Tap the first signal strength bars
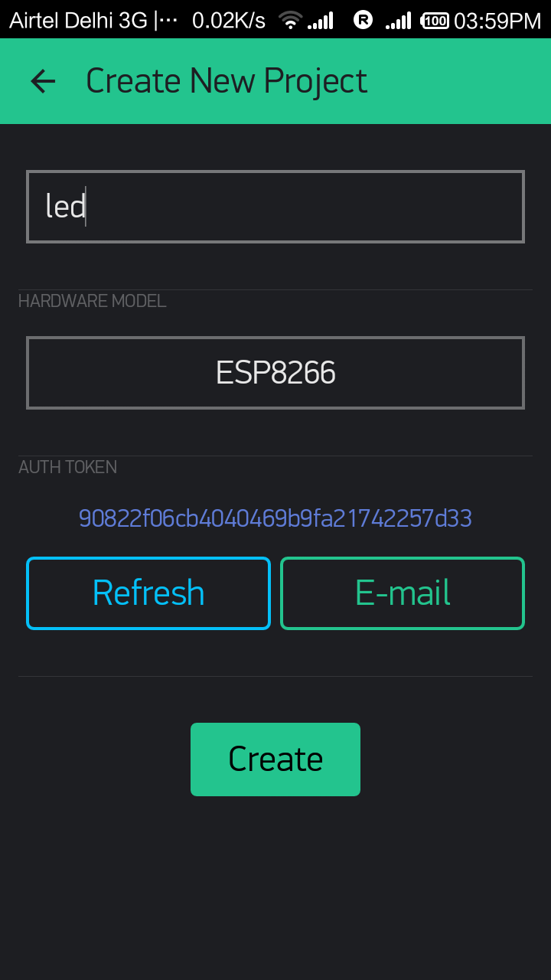 [321, 21]
